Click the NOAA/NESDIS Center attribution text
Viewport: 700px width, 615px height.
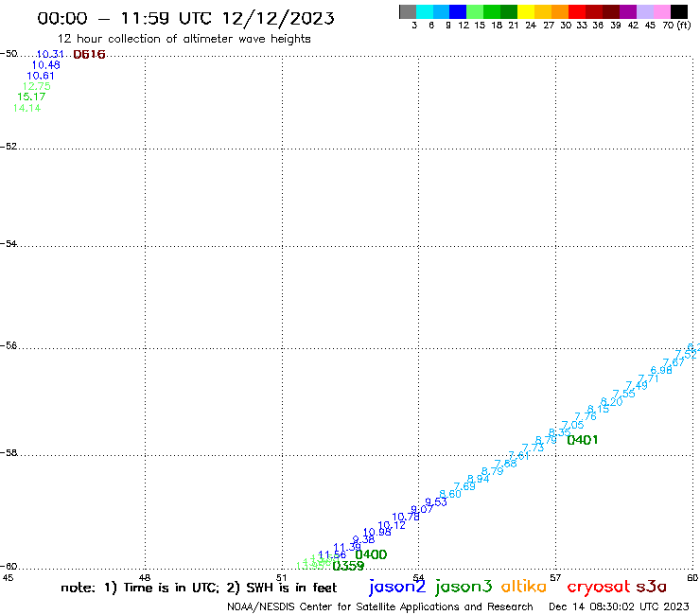click(x=380, y=607)
